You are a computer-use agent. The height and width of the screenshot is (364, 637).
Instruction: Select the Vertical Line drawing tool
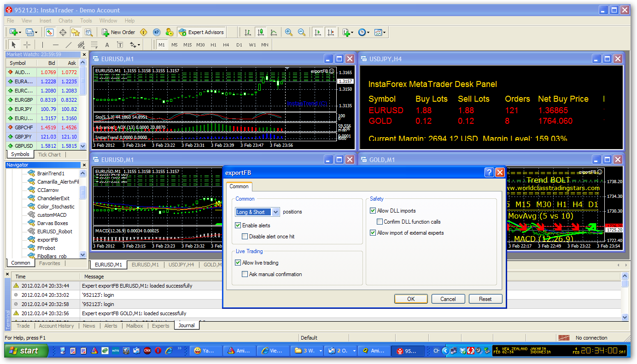(x=42, y=45)
